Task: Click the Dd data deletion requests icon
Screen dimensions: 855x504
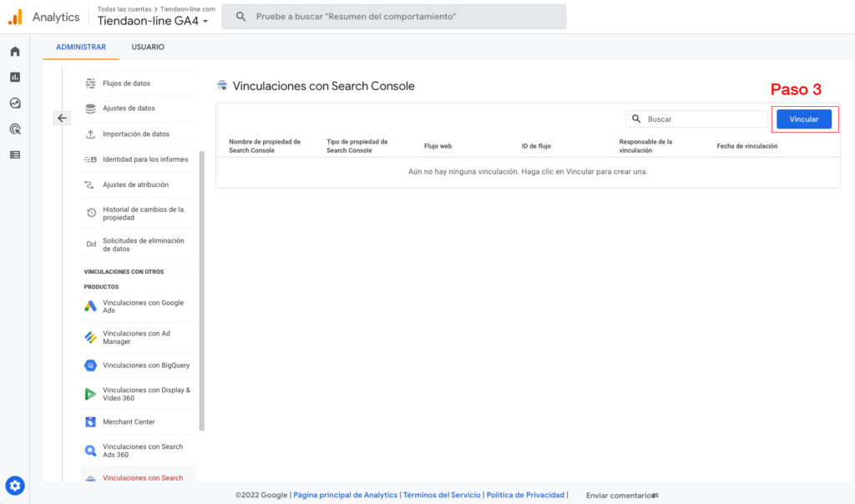Action: (90, 244)
